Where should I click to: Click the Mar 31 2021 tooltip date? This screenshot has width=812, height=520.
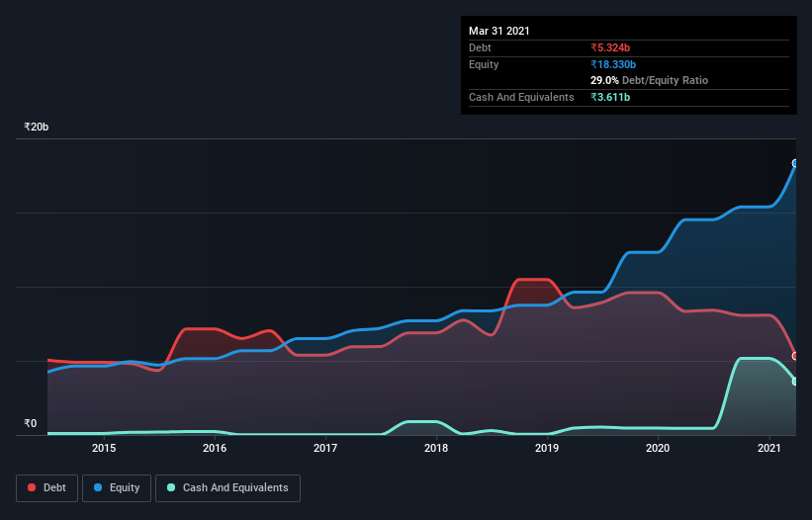[499, 31]
